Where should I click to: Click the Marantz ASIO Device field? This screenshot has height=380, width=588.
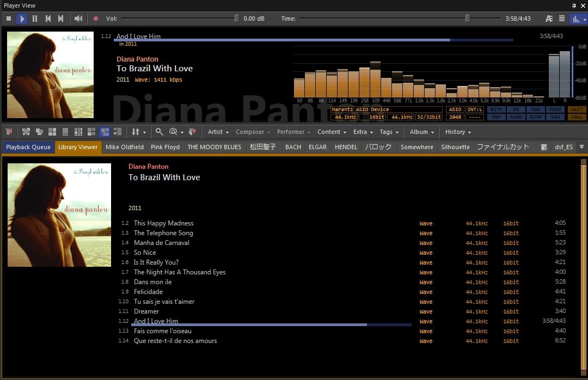coord(386,109)
